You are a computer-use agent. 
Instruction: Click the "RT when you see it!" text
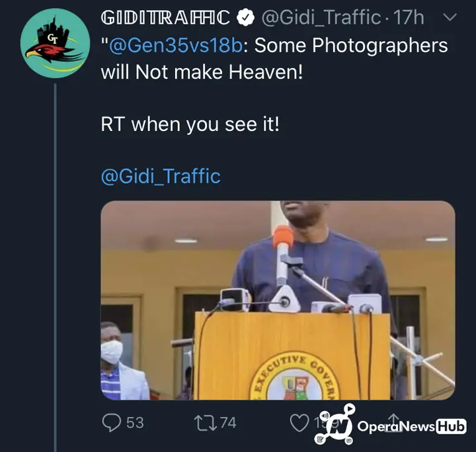point(190,124)
